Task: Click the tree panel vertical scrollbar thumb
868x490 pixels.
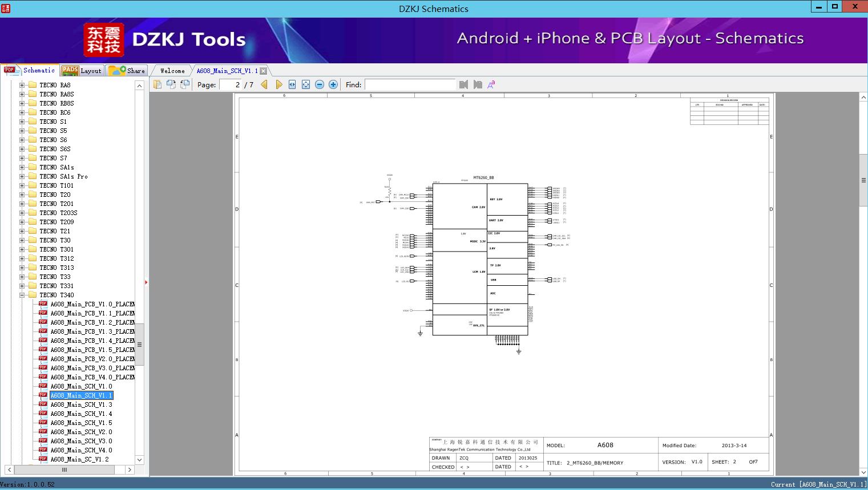Action: pos(139,345)
